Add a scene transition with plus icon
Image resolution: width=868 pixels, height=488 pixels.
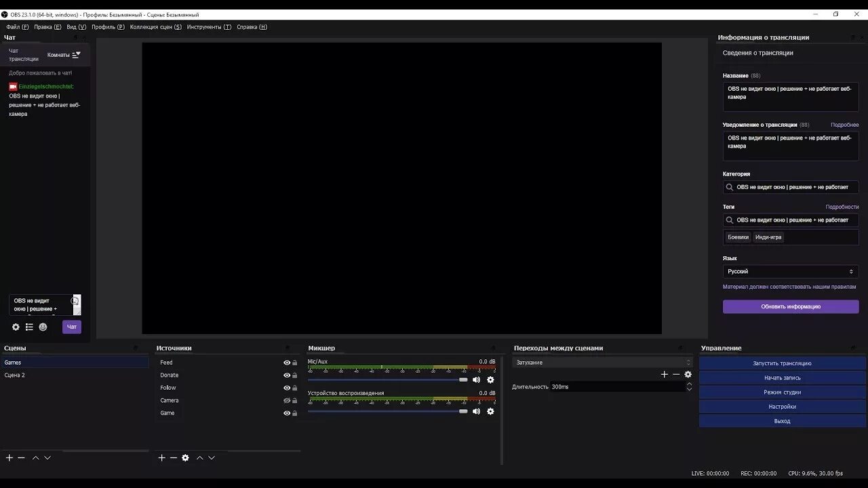pyautogui.click(x=665, y=374)
